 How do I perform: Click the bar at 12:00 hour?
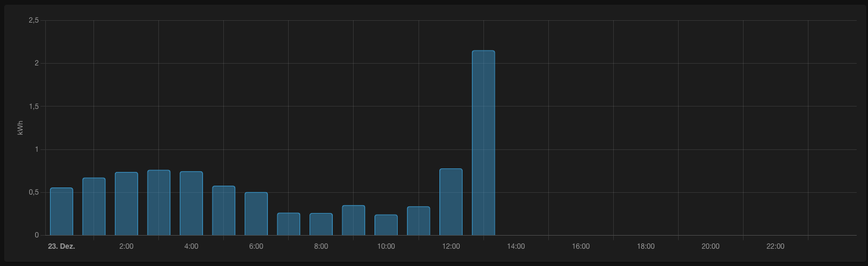pyautogui.click(x=451, y=202)
